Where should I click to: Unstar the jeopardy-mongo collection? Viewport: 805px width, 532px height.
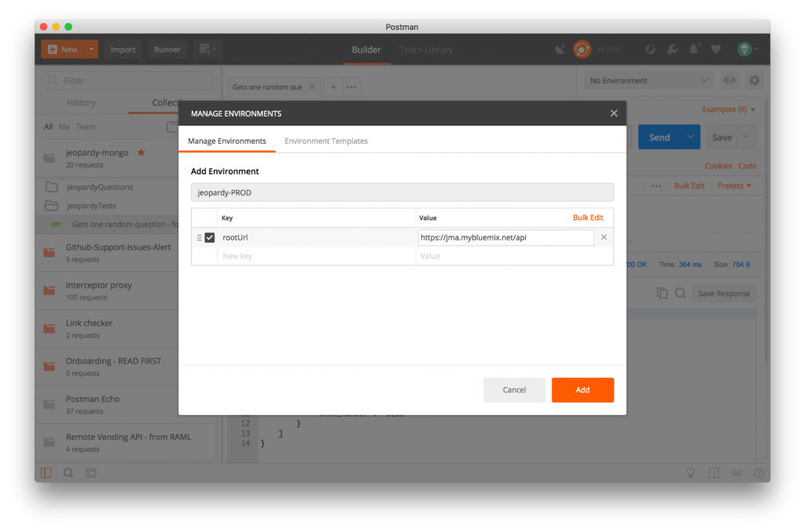click(x=142, y=152)
